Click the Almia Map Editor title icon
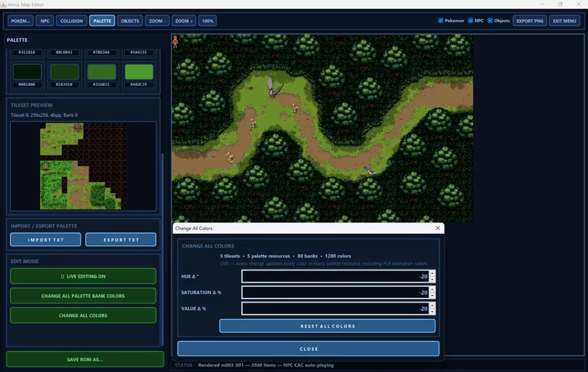588x372 pixels. 3,4
